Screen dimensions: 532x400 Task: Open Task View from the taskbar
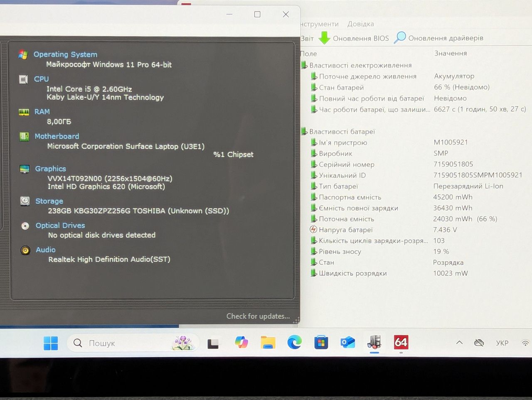click(x=213, y=343)
